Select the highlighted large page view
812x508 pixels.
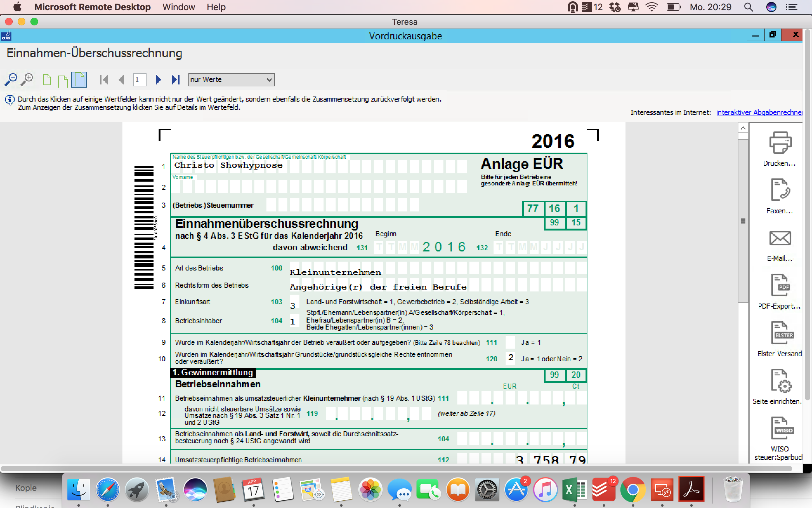[x=79, y=80]
